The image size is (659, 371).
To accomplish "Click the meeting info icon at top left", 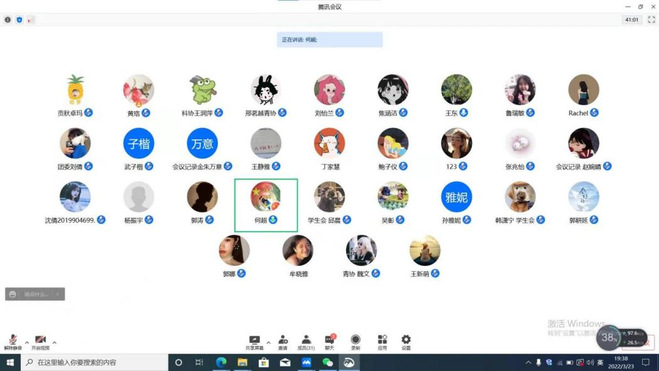I will [x=8, y=20].
